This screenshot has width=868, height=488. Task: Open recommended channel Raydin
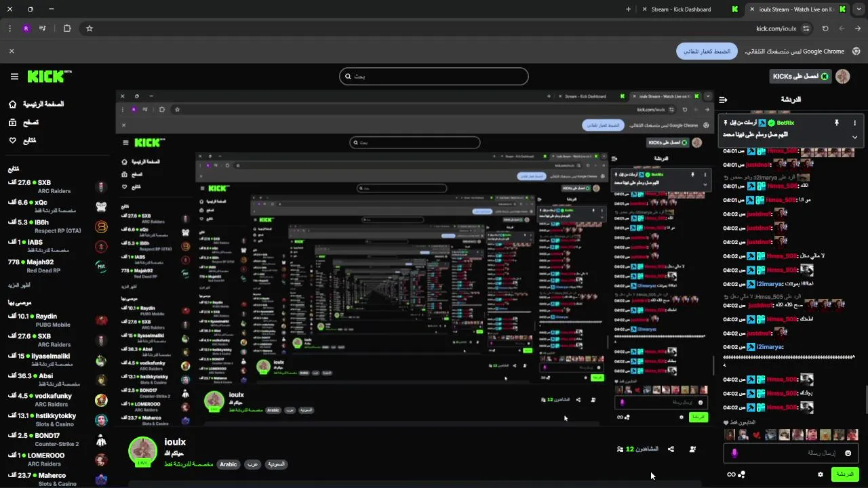click(x=58, y=321)
